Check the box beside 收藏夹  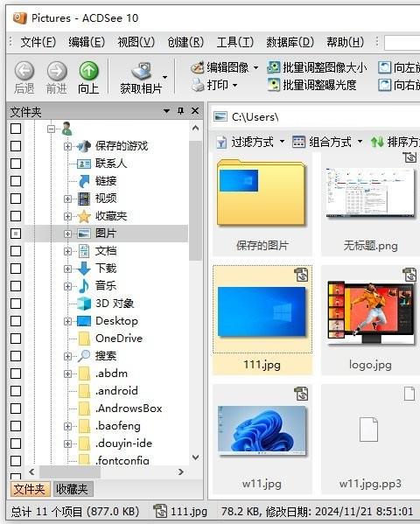click(x=16, y=216)
